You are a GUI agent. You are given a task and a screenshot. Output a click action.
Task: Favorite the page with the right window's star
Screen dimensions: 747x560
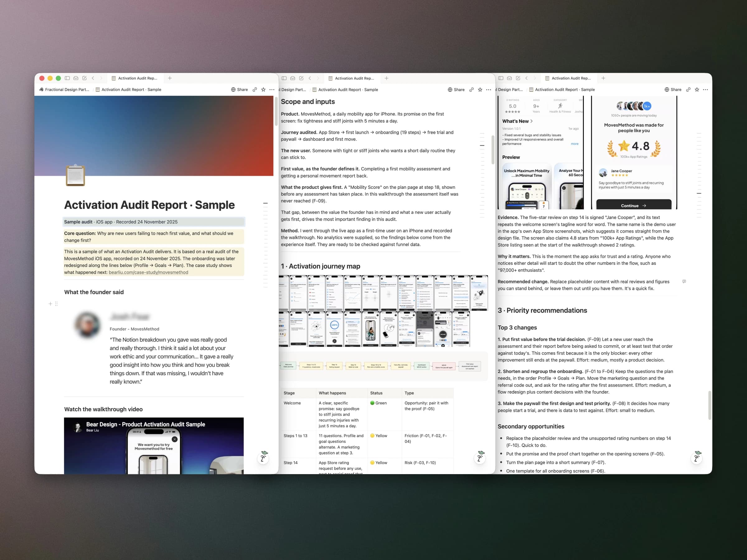pyautogui.click(x=697, y=90)
